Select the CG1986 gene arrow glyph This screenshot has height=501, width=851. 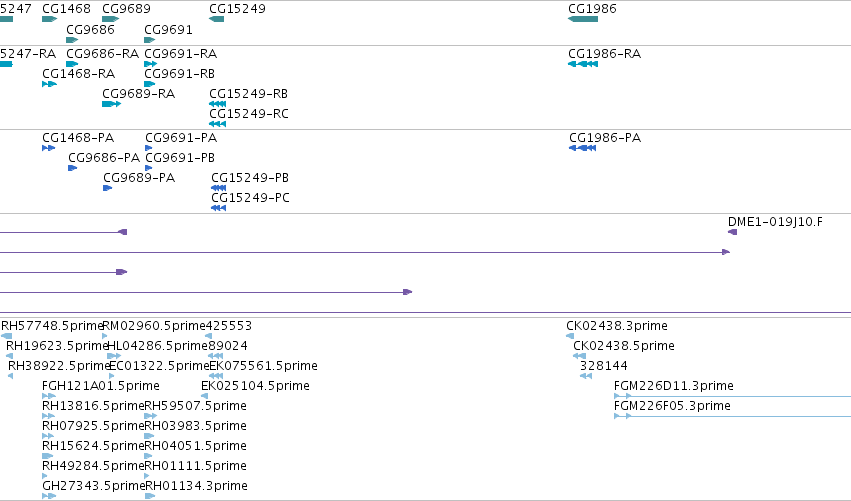pos(583,19)
